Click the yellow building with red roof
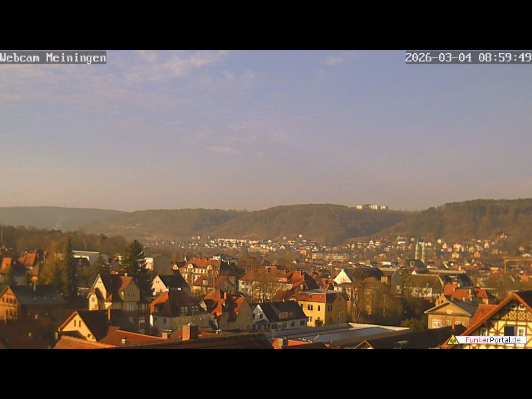532x399 pixels. point(323,308)
